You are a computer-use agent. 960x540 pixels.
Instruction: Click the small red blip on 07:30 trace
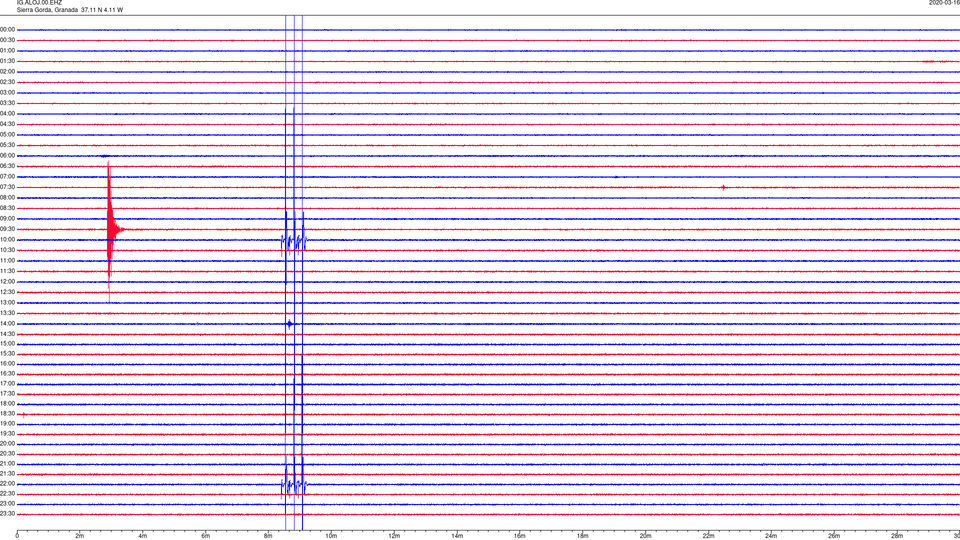tap(723, 187)
